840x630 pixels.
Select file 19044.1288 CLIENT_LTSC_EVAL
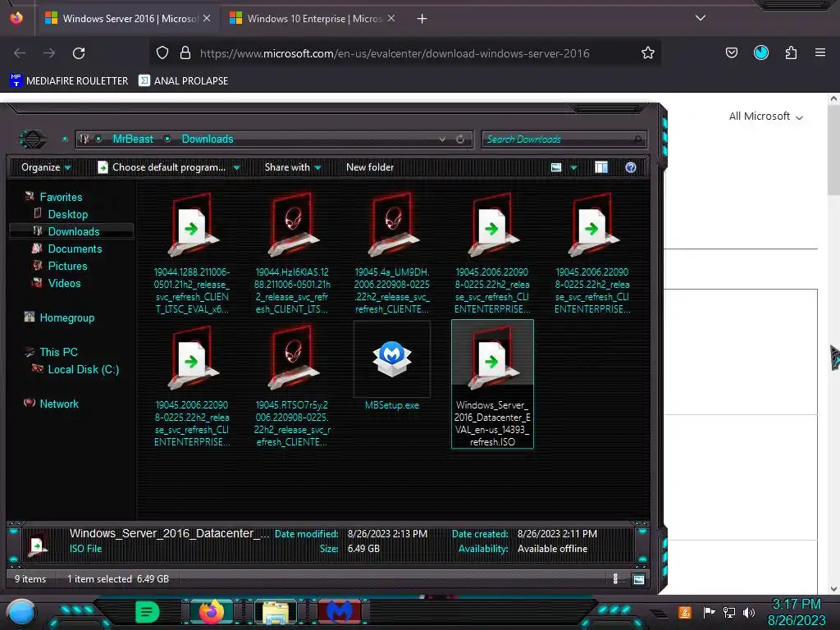tap(192, 253)
